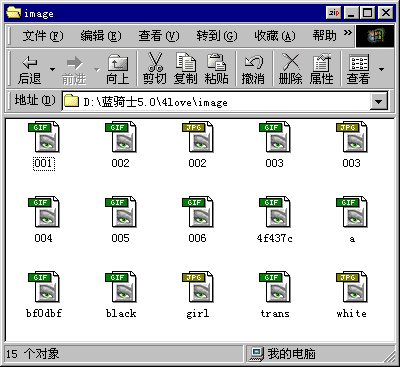The width and height of the screenshot is (400, 367).
Task: Click the zip button in title bar
Action: (334, 13)
